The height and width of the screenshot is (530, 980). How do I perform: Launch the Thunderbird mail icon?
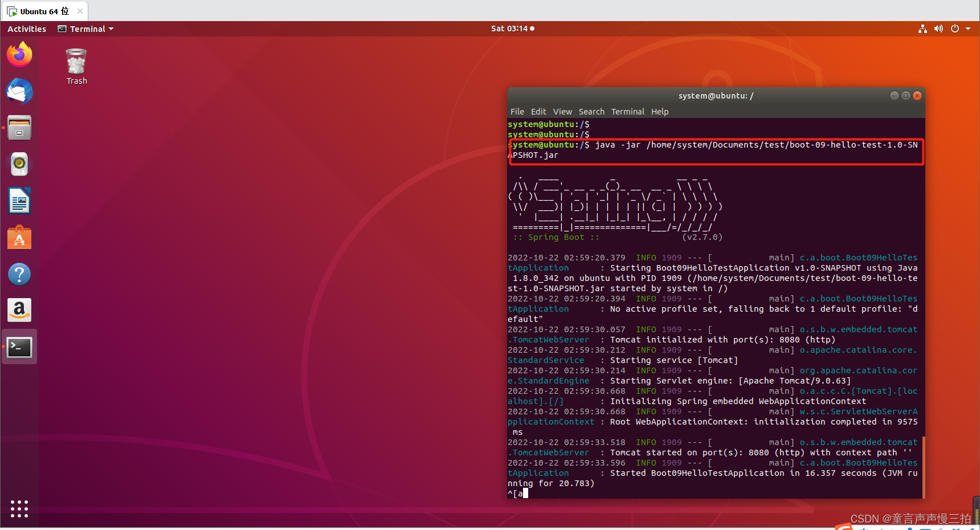[x=19, y=92]
